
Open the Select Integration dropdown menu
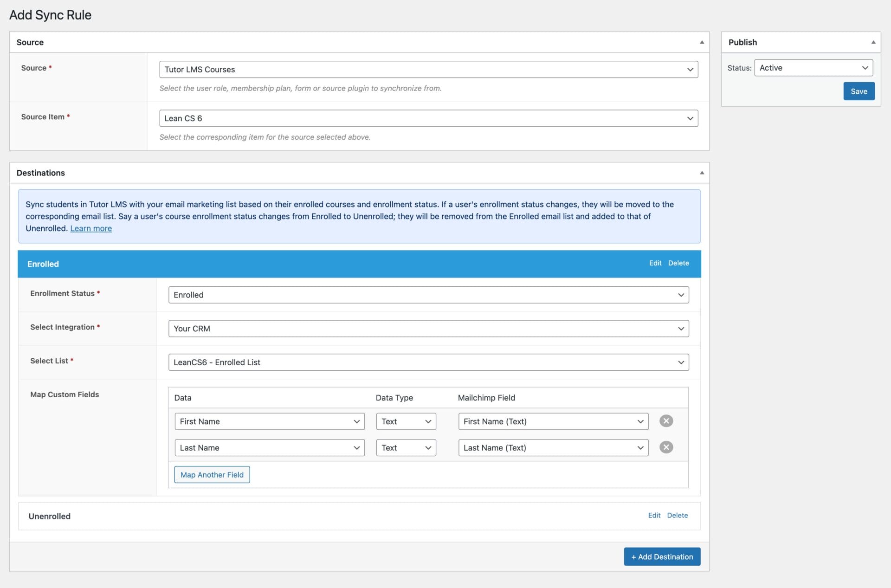[428, 328]
